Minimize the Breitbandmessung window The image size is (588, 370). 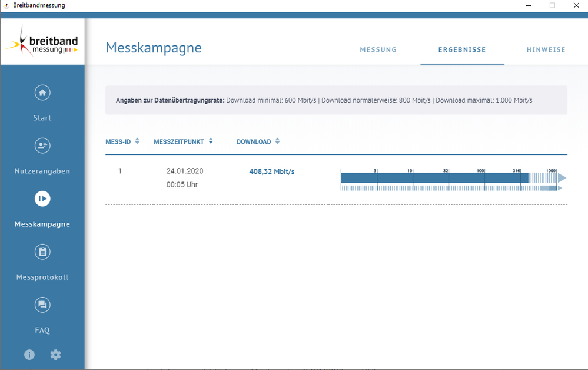[529, 5]
